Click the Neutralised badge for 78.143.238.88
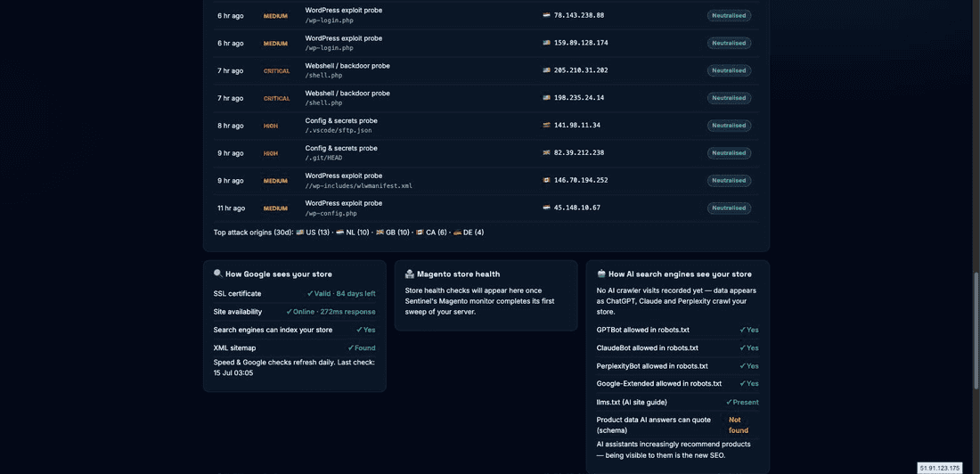 point(730,15)
